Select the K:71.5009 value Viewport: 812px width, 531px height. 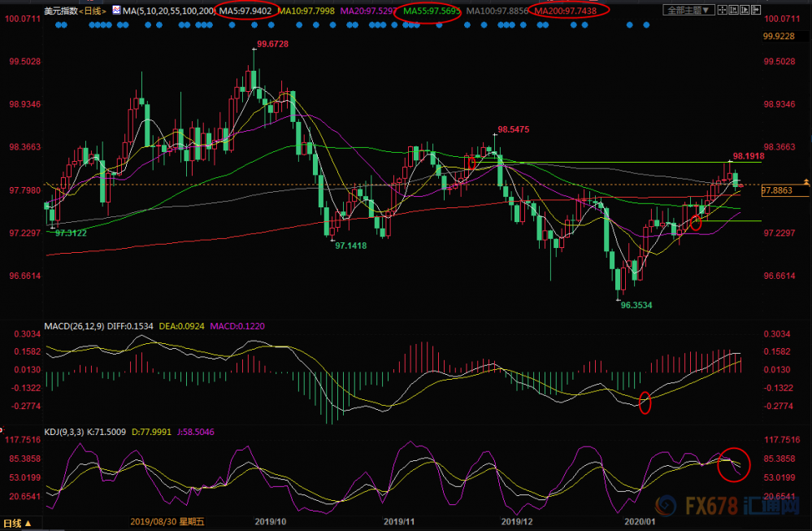[x=106, y=432]
